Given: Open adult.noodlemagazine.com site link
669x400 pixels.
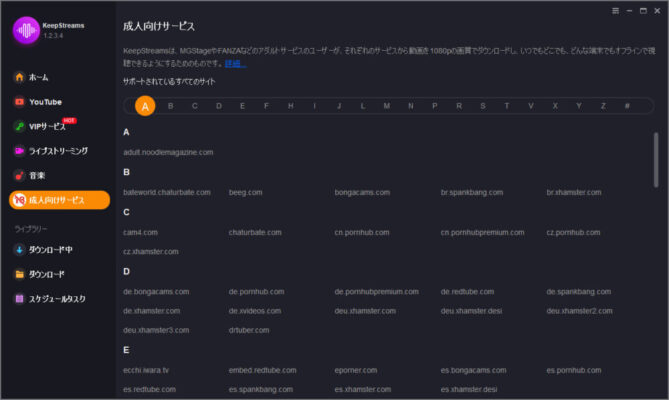Looking at the screenshot, I should [168, 152].
